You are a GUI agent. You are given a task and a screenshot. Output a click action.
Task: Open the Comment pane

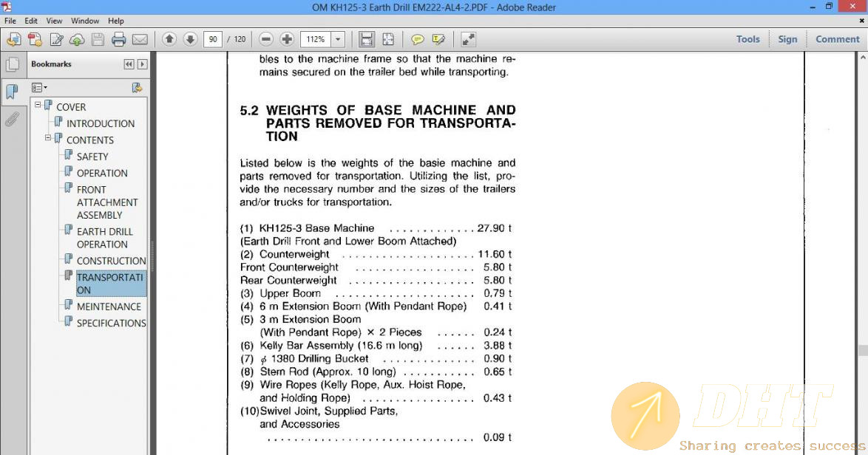837,39
